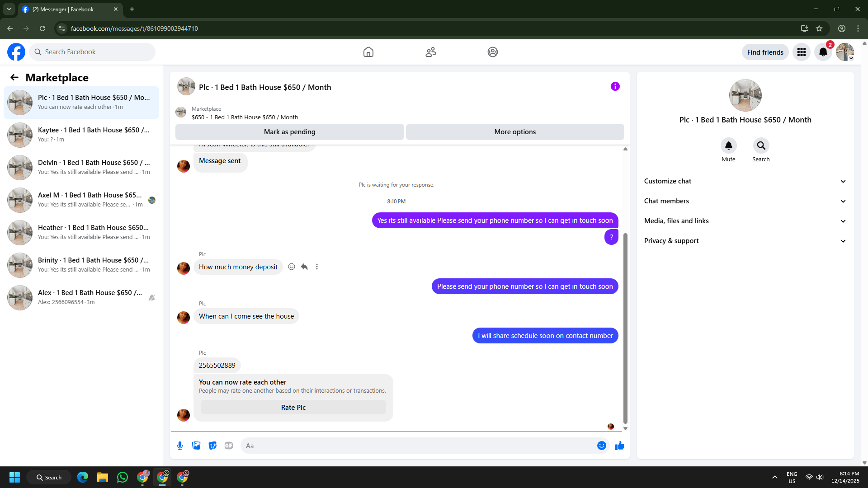868x488 pixels.
Task: Open emoji picker in message box
Action: click(601, 446)
